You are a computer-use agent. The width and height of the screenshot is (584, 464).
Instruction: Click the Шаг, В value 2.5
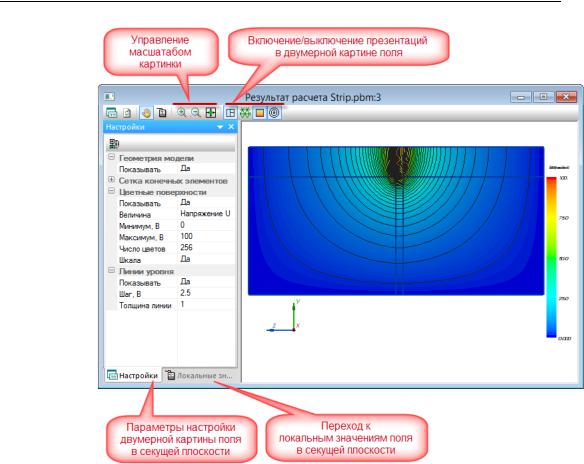(x=207, y=293)
